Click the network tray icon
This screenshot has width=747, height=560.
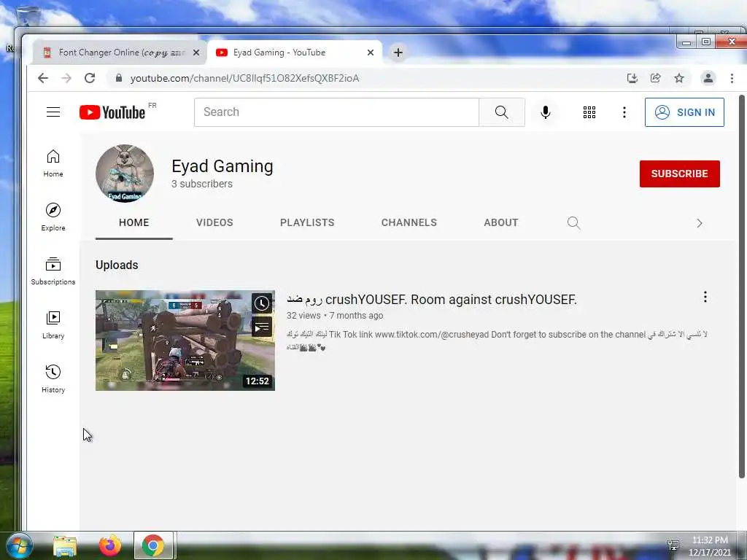(x=673, y=545)
